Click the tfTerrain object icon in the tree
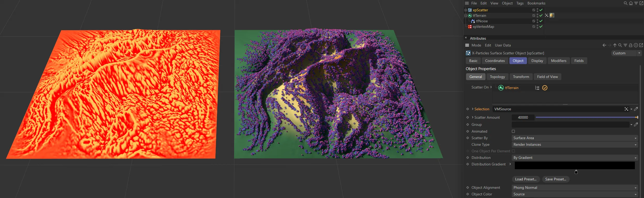The width and height of the screenshot is (644, 198). click(x=470, y=15)
